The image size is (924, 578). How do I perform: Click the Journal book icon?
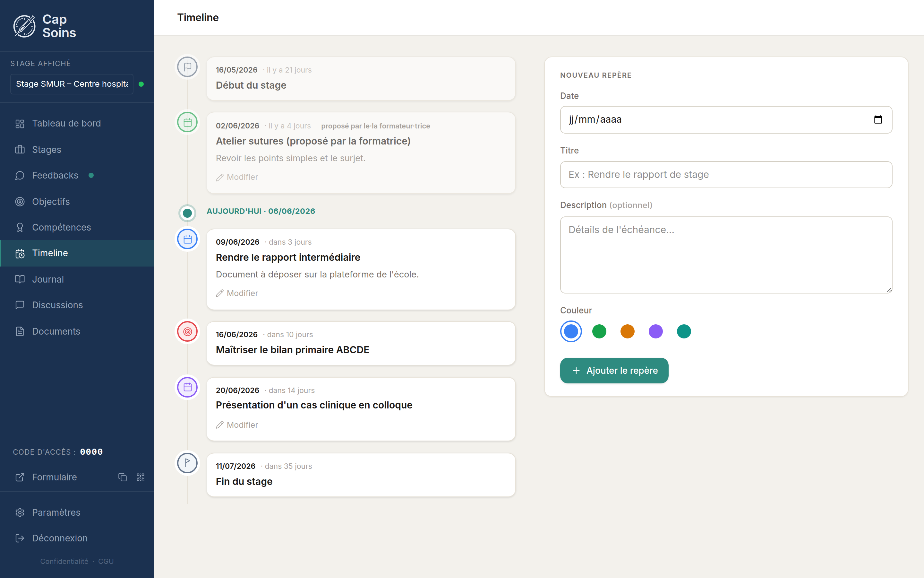pyautogui.click(x=20, y=279)
